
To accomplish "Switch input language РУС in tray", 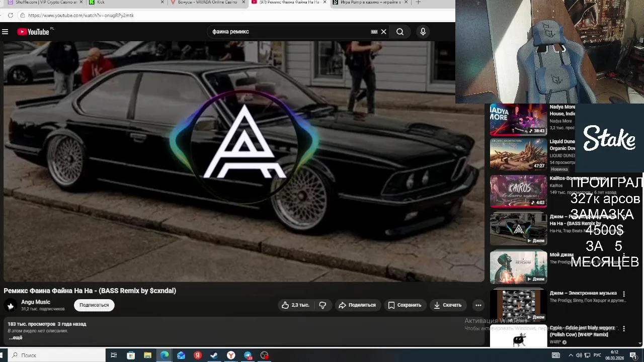I will 597,355.
